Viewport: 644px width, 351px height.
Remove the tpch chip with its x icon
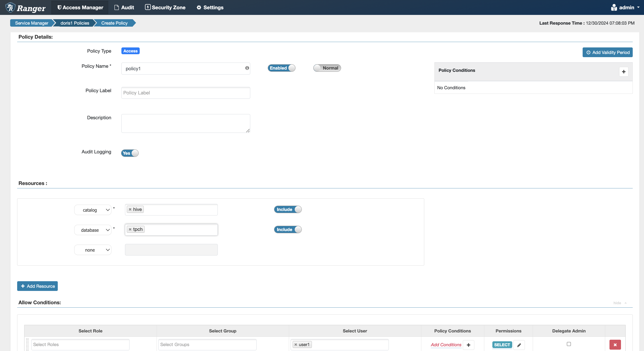click(x=130, y=229)
